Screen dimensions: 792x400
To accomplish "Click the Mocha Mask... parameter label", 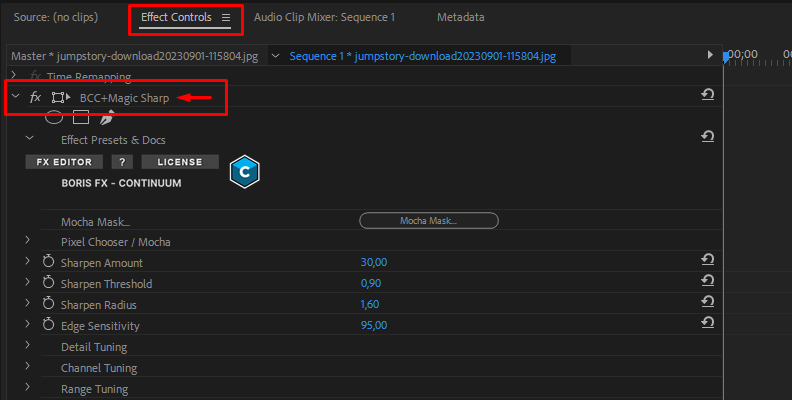I will pos(95,222).
